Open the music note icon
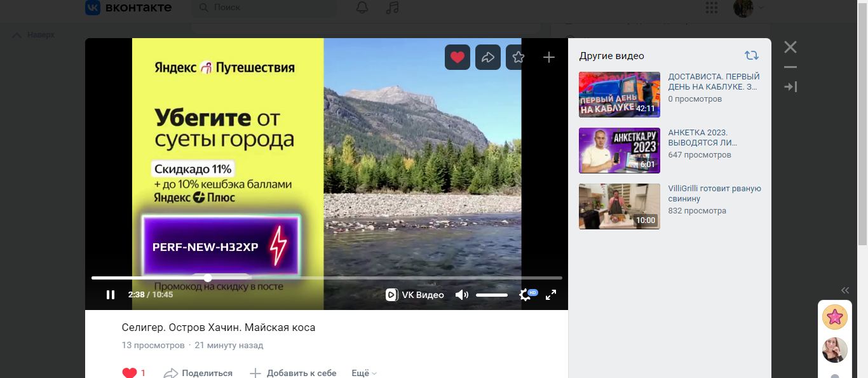This screenshot has width=868, height=378. click(393, 8)
